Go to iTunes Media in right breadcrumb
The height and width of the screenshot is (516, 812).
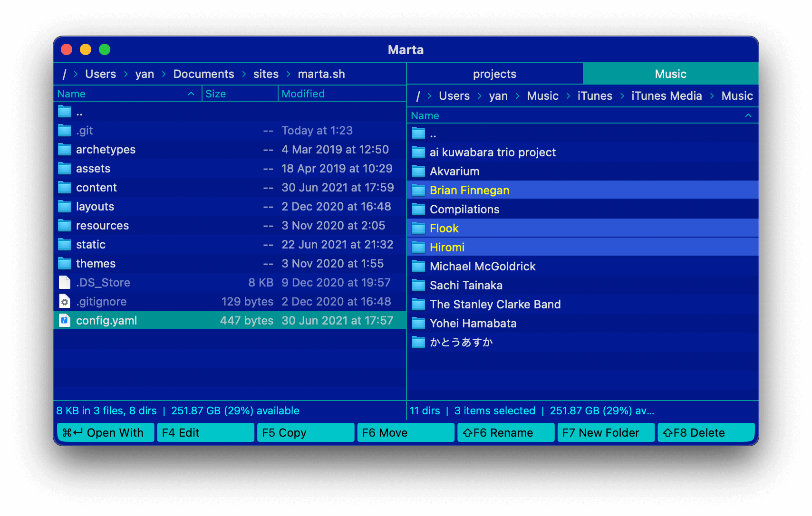pyautogui.click(x=667, y=96)
